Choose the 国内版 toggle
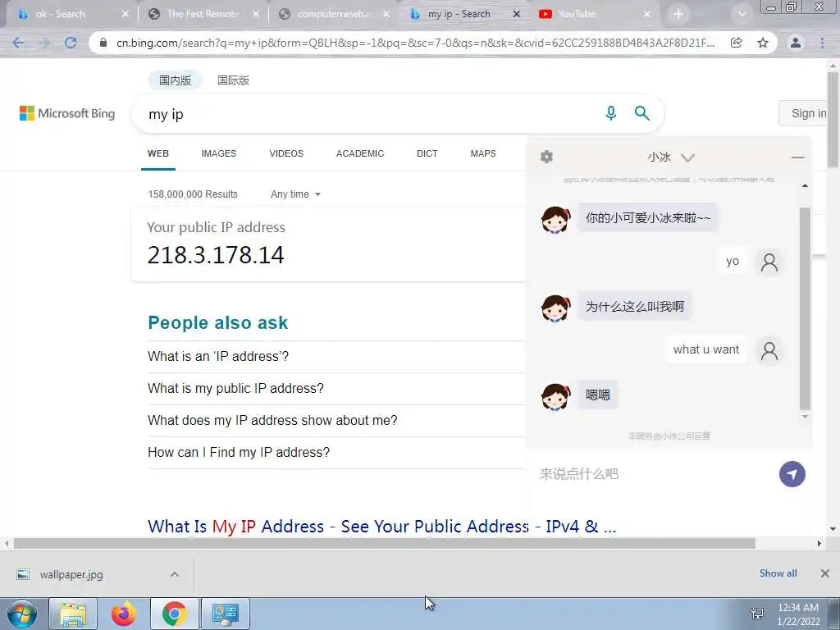 point(175,80)
